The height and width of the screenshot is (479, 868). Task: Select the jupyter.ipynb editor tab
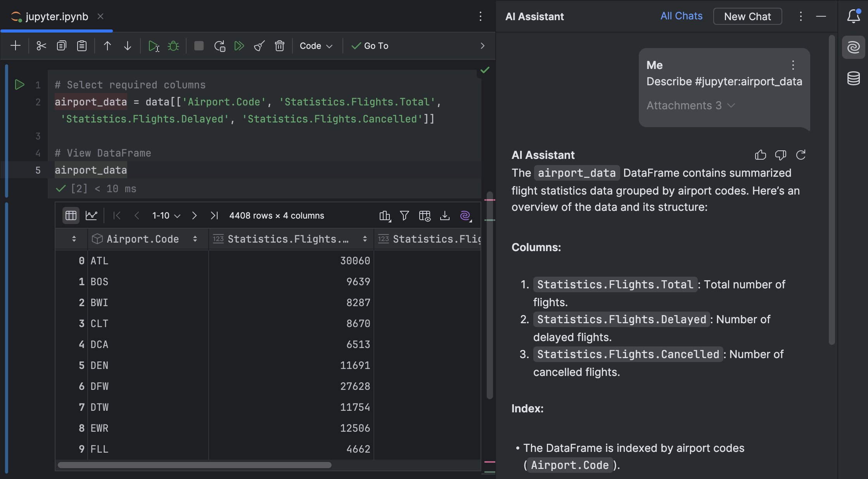[x=57, y=16]
